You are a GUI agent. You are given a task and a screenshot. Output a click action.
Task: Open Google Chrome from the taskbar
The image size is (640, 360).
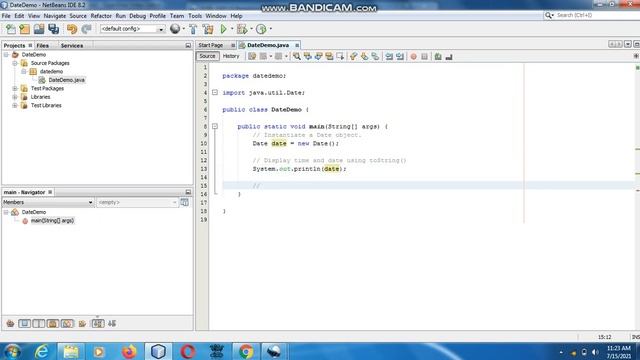(x=246, y=351)
